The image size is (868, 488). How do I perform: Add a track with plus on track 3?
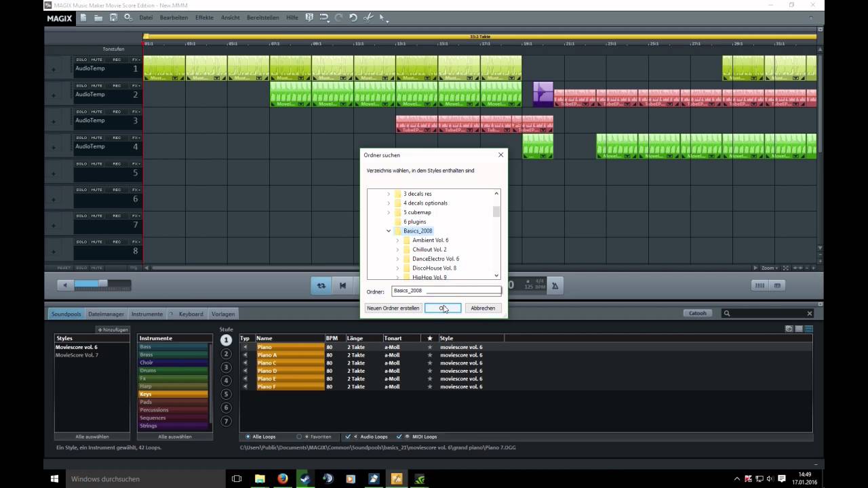(54, 121)
